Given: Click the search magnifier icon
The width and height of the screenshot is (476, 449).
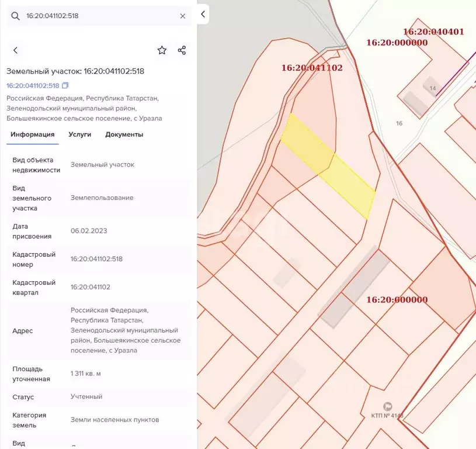Looking at the screenshot, I should coord(16,16).
